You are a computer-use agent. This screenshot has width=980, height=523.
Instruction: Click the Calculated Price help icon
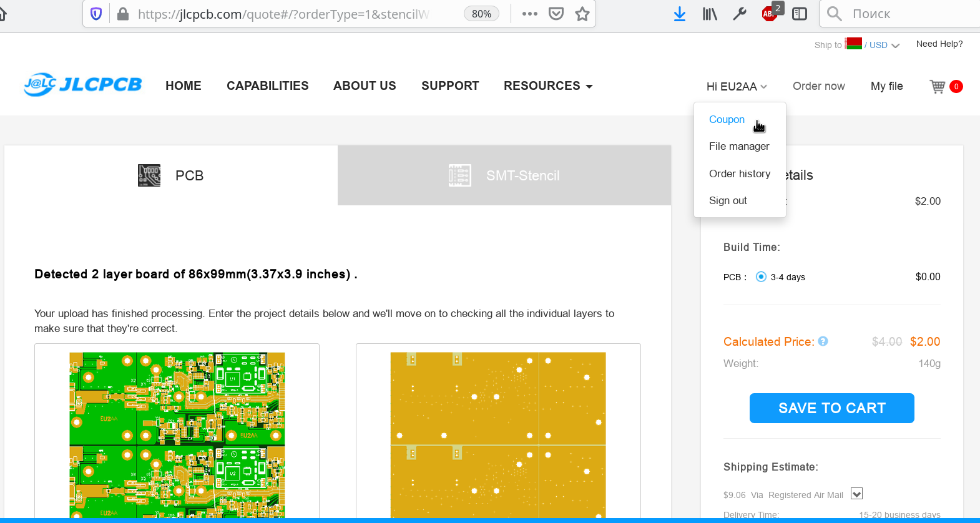(823, 341)
